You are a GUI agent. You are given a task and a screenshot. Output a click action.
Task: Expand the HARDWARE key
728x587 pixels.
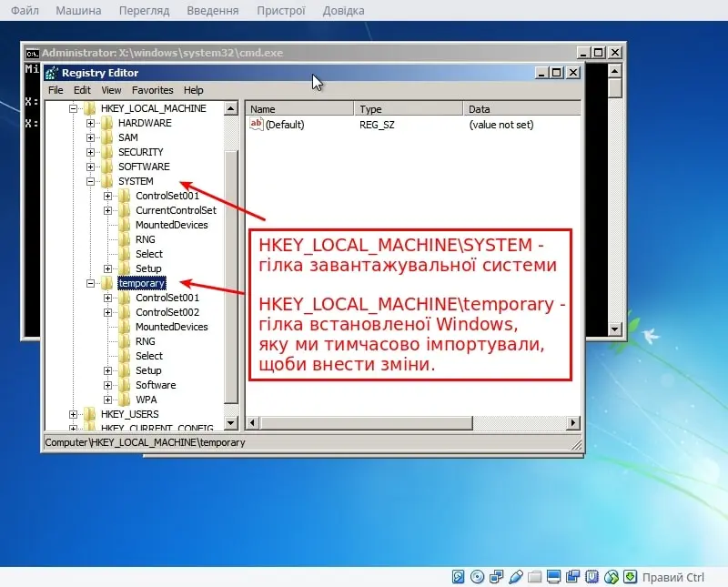90,123
